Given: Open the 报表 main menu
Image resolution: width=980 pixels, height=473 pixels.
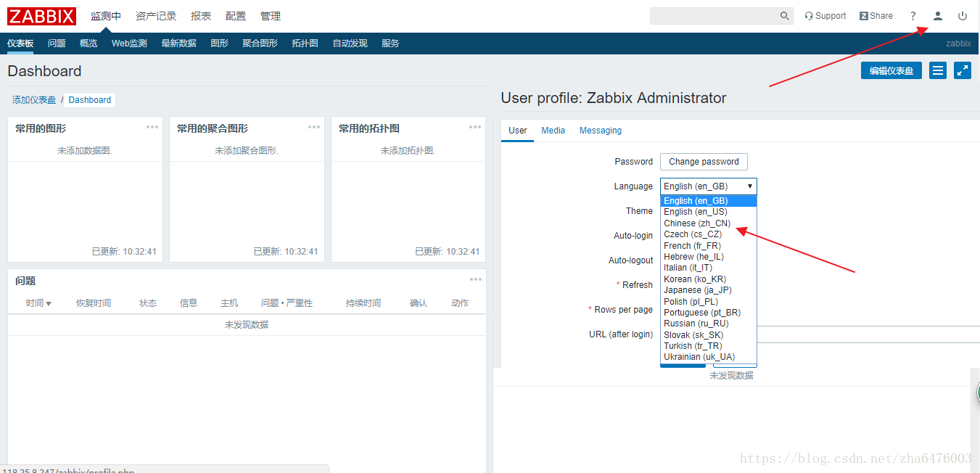Looking at the screenshot, I should [201, 16].
